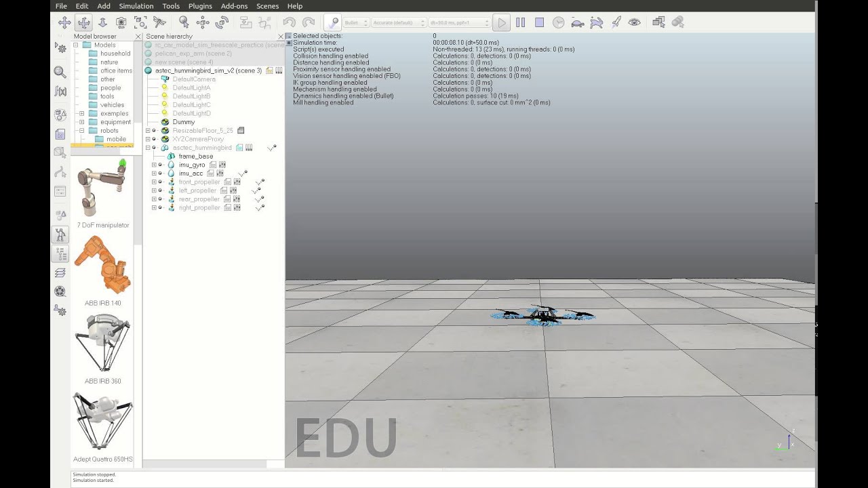Open the dt=50.0 ms time step dropdown
868x488 pixels.
[459, 23]
